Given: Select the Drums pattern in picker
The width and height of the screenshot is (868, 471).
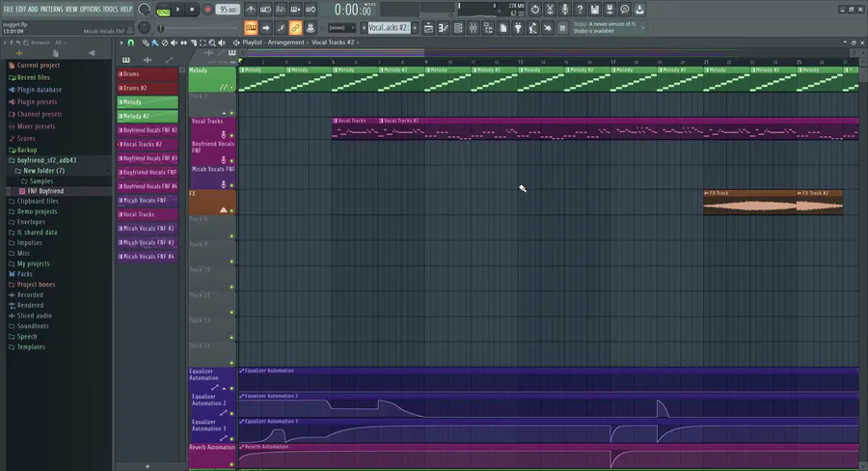Looking at the screenshot, I should 148,73.
